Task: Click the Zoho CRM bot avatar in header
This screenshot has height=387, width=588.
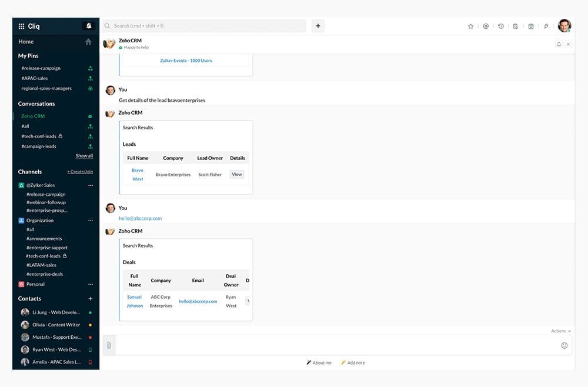Action: [109, 44]
